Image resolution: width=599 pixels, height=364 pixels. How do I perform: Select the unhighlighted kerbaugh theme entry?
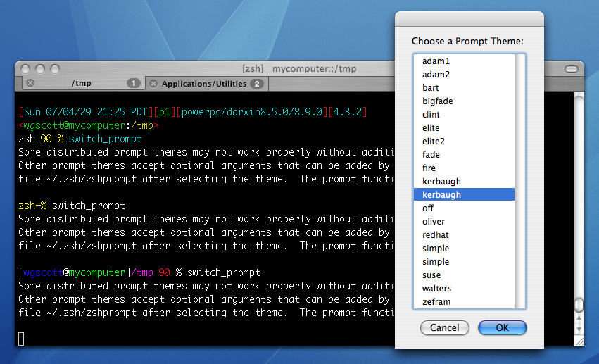(x=464, y=182)
